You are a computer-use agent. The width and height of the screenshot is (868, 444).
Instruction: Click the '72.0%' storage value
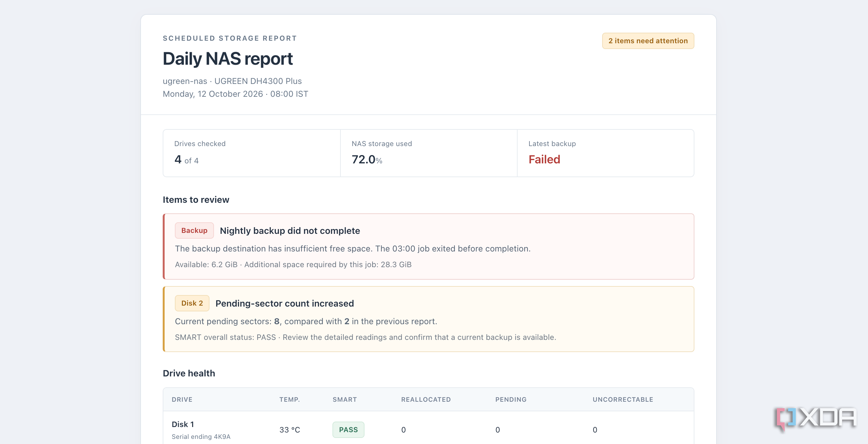pos(367,160)
